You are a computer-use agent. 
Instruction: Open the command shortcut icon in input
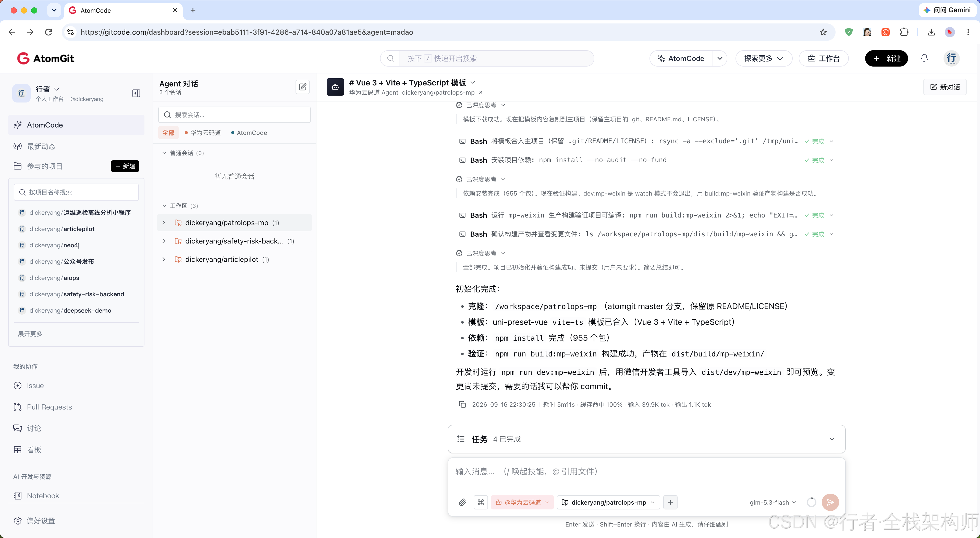tap(481, 502)
